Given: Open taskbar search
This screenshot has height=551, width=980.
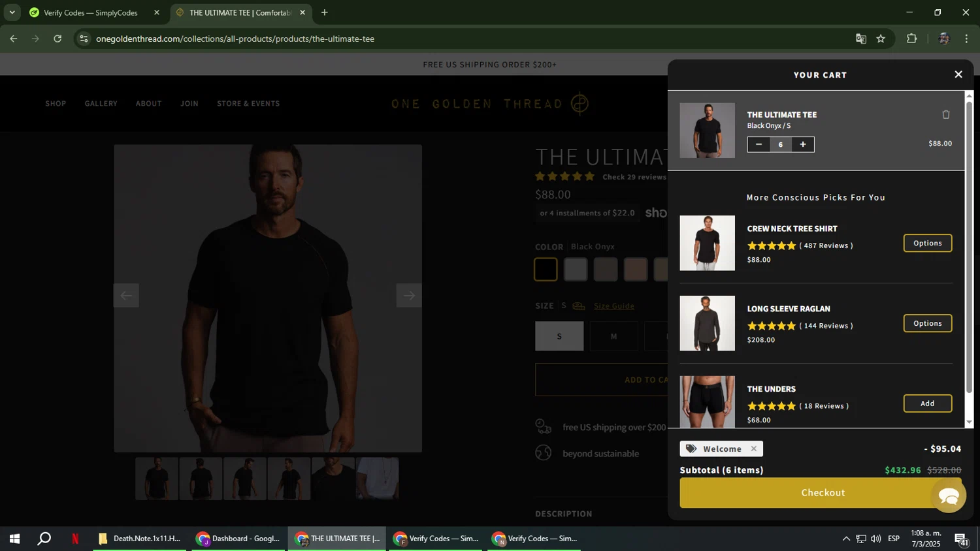Looking at the screenshot, I should point(44,539).
